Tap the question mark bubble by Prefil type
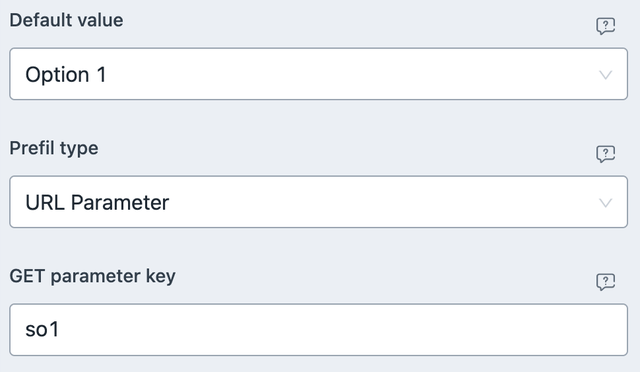The height and width of the screenshot is (372, 640). pos(605,154)
